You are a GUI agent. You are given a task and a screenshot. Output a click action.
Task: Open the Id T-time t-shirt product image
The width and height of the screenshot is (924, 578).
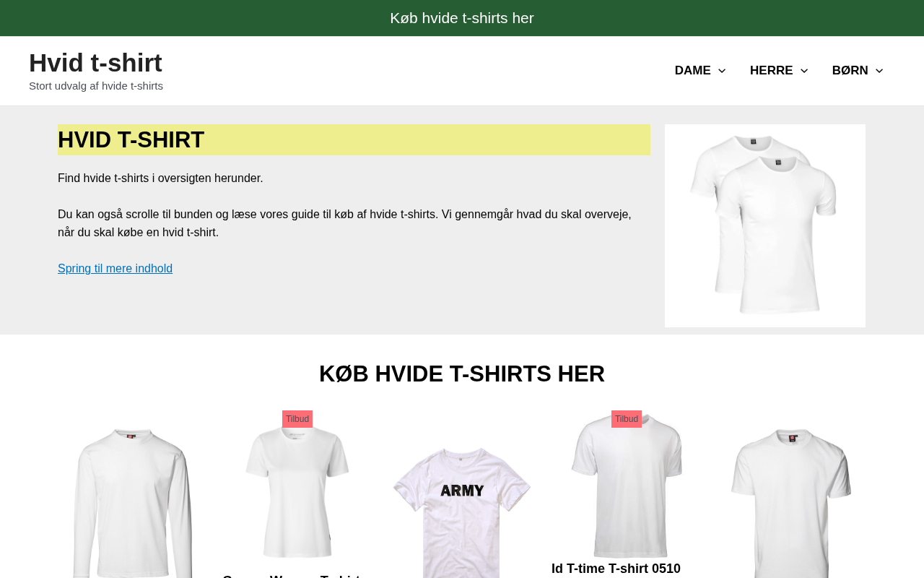point(627,485)
